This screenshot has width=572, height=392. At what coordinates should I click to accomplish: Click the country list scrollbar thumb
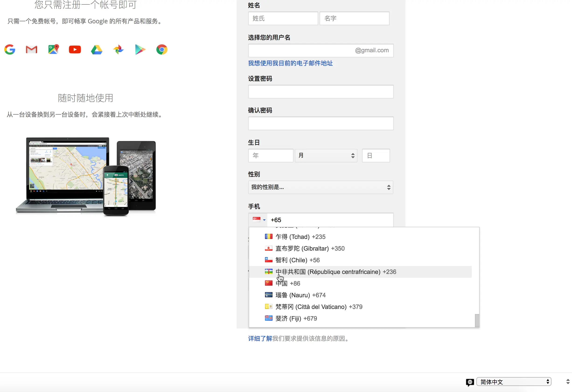(x=477, y=320)
